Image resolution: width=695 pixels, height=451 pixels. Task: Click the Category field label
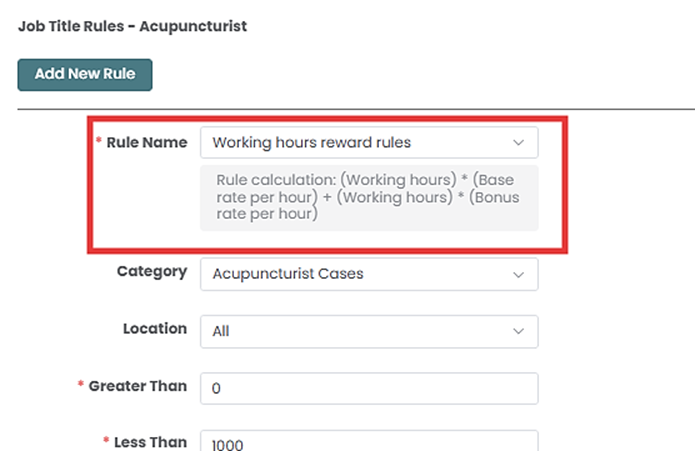(x=152, y=271)
